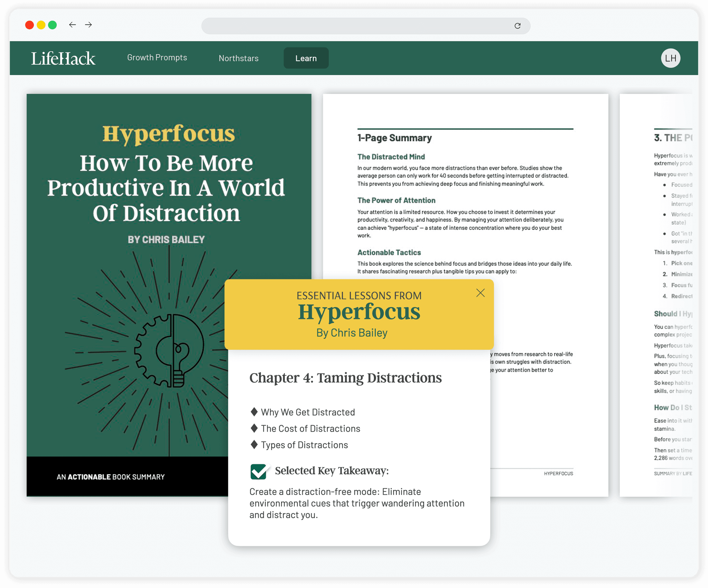
Task: Click the green window maximize dot
Action: click(53, 25)
